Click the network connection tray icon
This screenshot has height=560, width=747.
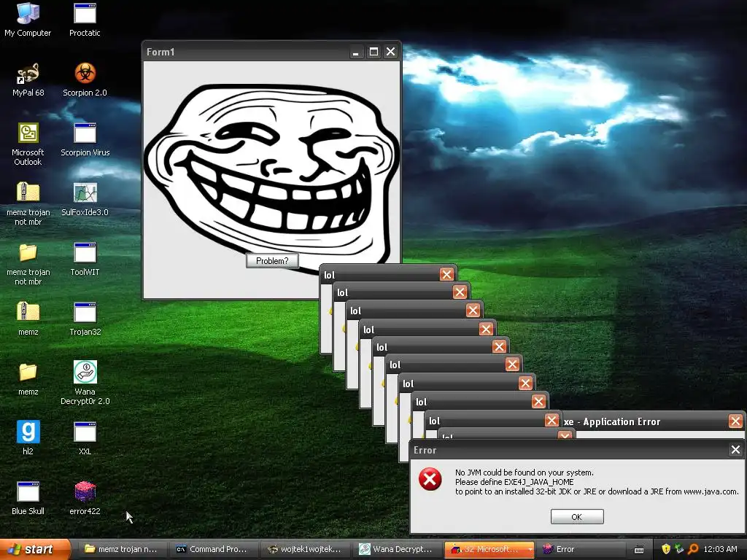[679, 549]
